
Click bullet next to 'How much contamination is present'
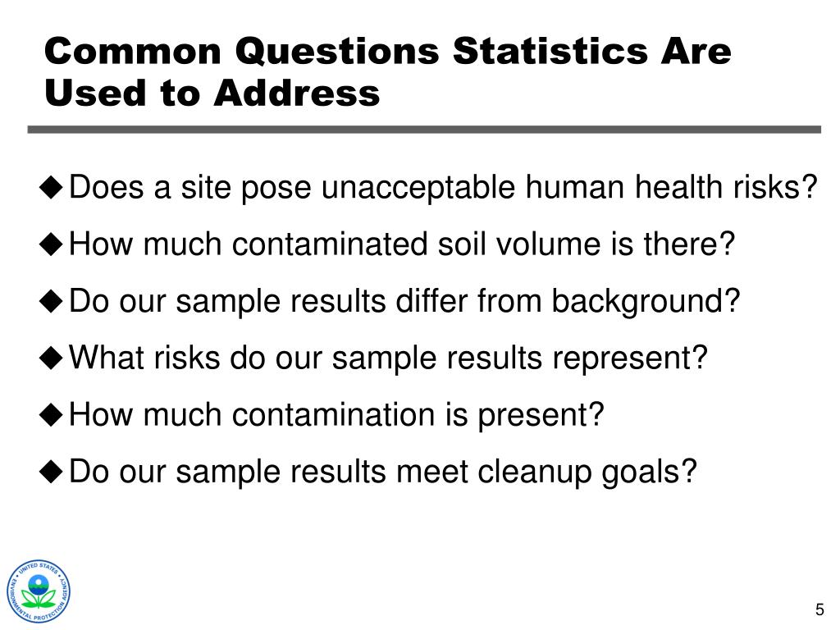point(52,414)
